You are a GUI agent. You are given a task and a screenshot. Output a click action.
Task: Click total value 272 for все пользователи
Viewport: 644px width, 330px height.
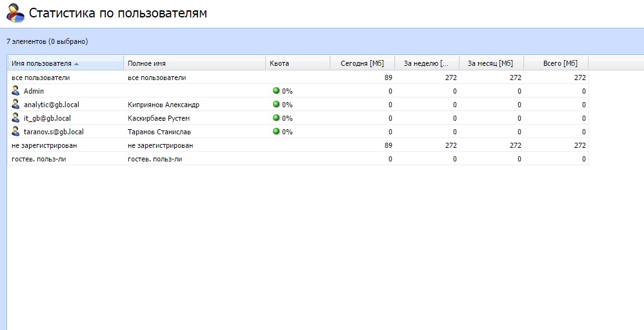tap(580, 77)
